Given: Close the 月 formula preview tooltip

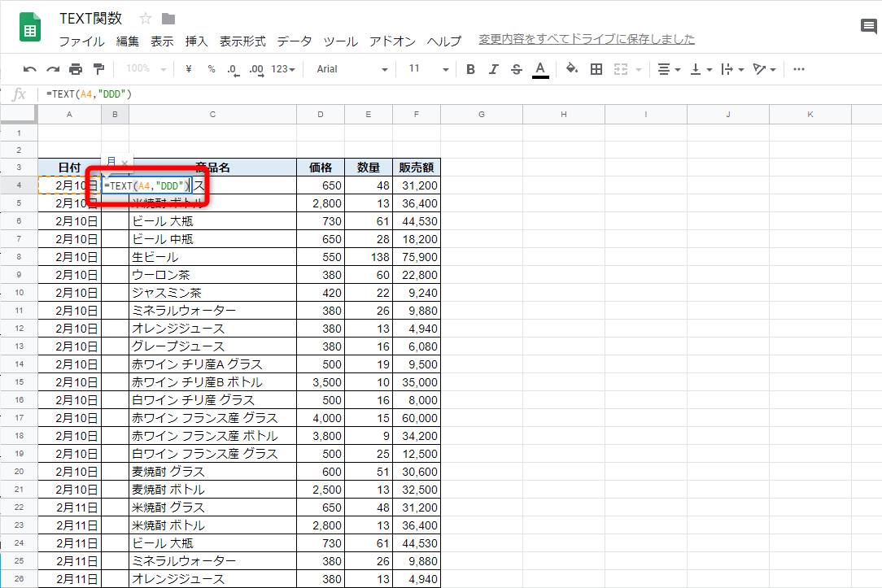Looking at the screenshot, I should tap(124, 163).
